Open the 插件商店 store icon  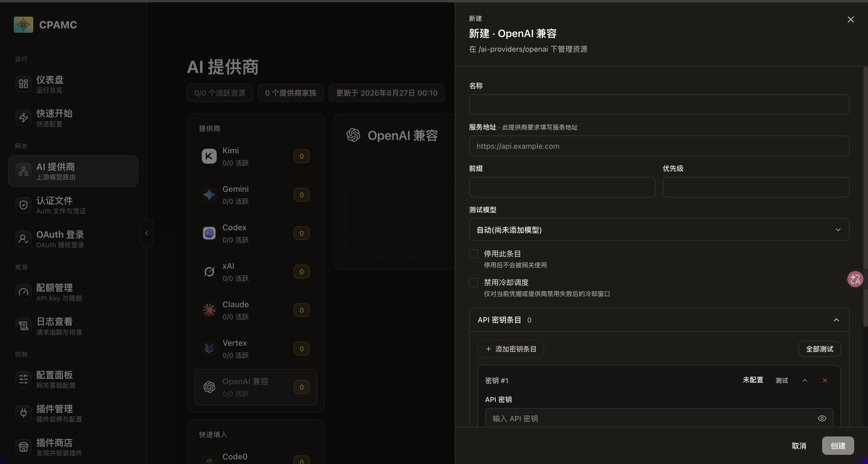point(23,447)
